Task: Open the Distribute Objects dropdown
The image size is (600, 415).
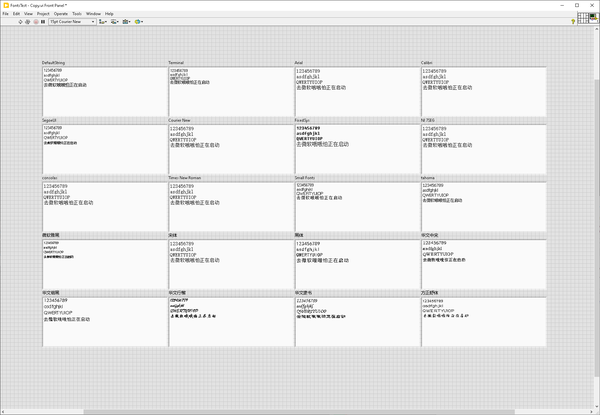Action: [x=114, y=22]
